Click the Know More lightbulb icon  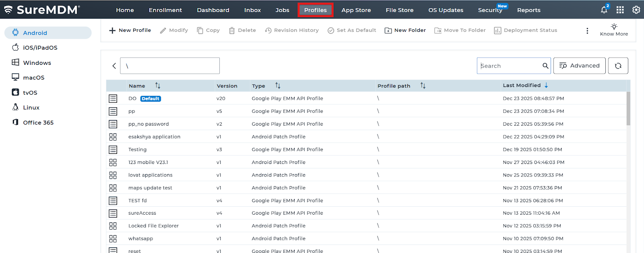click(614, 27)
